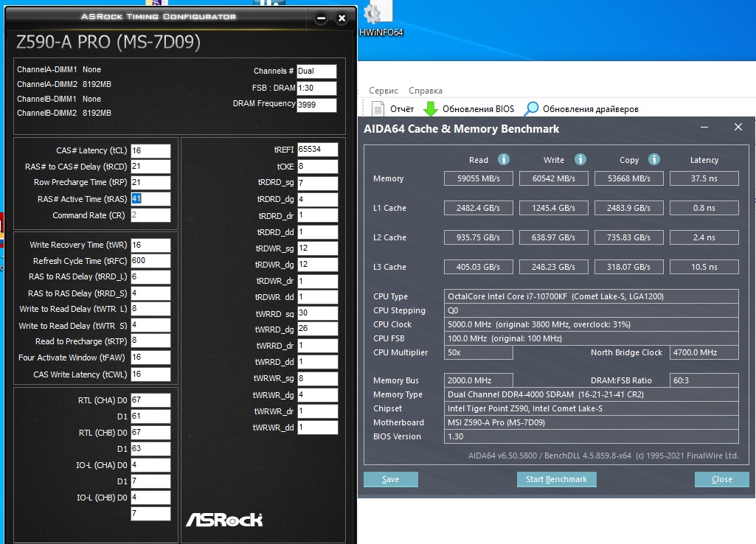The width and height of the screenshot is (756, 544).
Task: Minimize the AIDA64 Cache & Memory Benchmark dialog
Action: point(704,128)
